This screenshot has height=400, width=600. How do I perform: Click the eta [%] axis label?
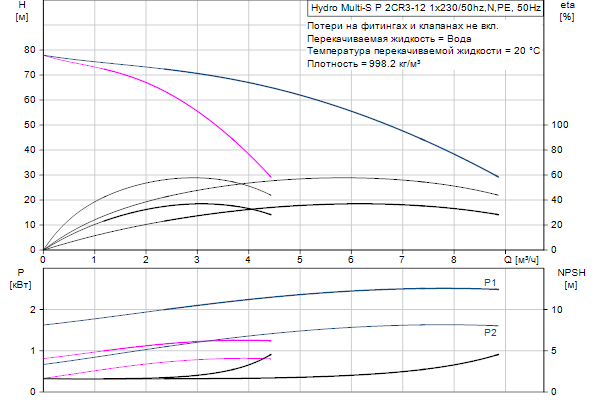(567, 11)
